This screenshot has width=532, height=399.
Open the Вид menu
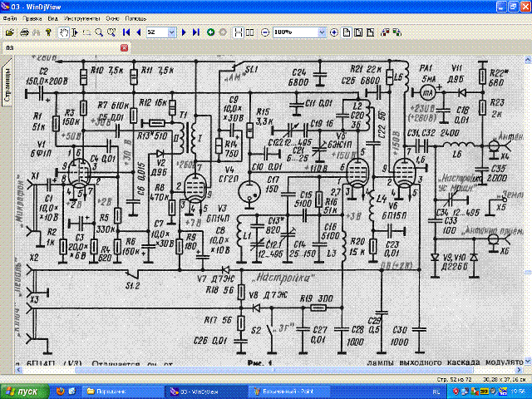click(x=52, y=18)
